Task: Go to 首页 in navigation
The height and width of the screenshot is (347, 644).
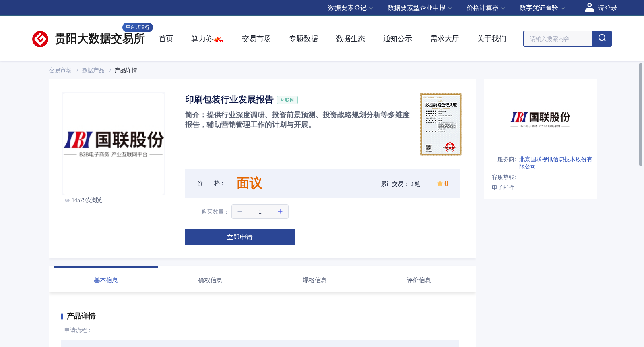Action: [x=166, y=39]
